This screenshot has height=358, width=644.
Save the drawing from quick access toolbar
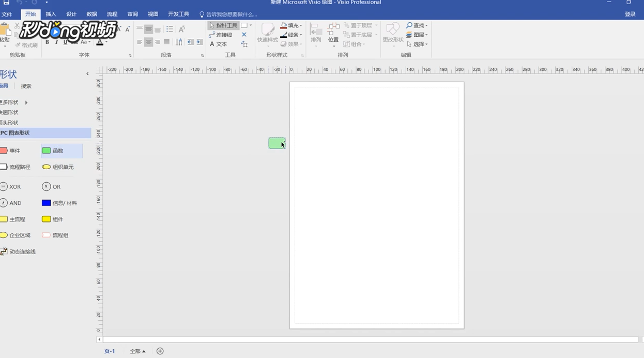(x=6, y=3)
